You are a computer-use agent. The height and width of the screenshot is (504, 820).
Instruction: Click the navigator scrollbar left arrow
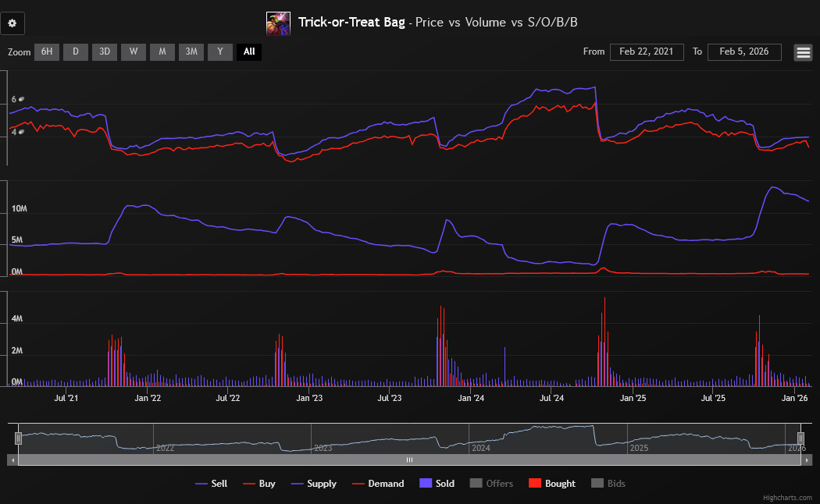tap(13, 460)
